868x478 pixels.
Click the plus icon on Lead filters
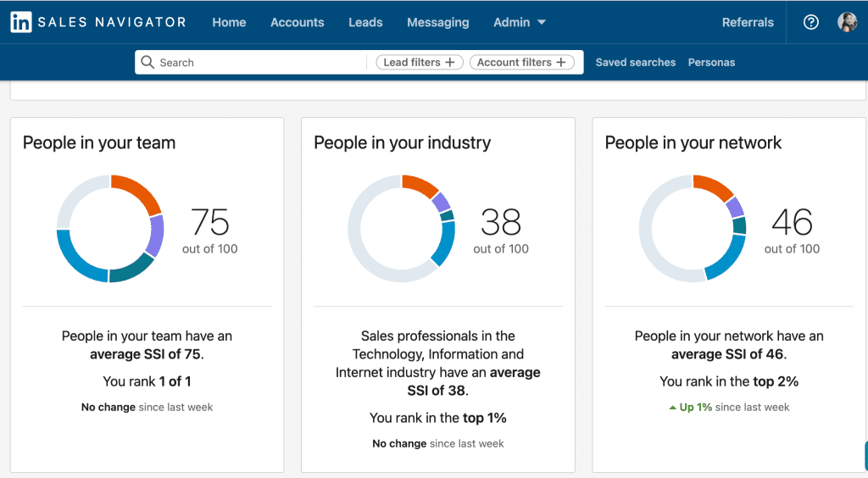(450, 63)
